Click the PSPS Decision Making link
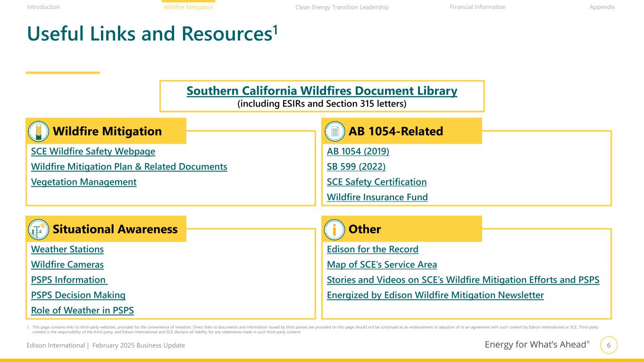This screenshot has width=644, height=362. [78, 296]
